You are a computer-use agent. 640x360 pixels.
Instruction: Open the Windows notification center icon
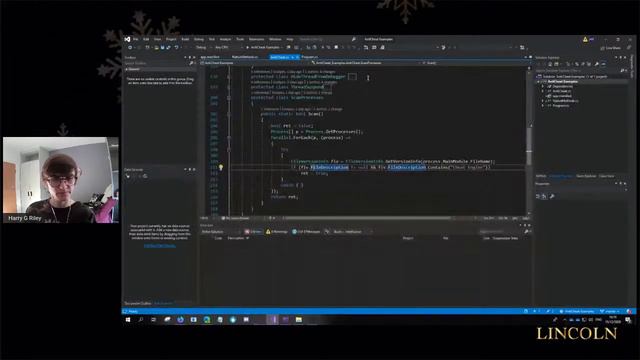point(628,320)
